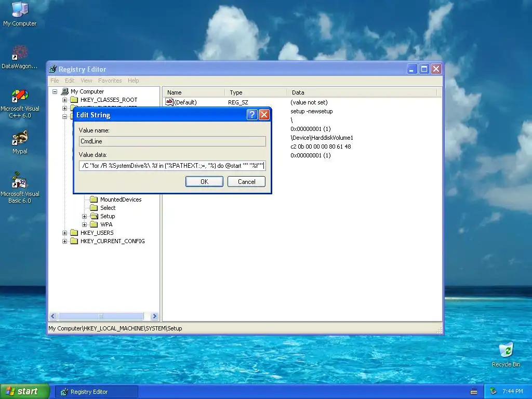Maximize the Registry Editor window
Viewport: 532px width, 399px height.
tap(424, 69)
